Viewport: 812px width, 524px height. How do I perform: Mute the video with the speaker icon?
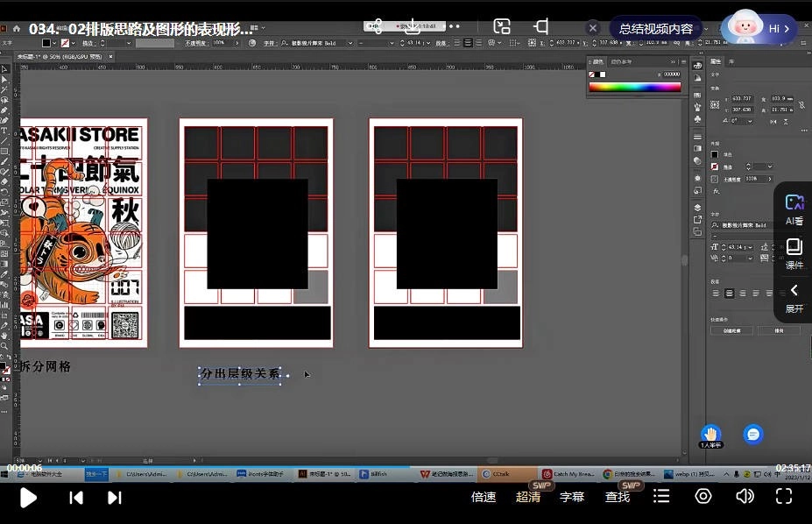click(745, 497)
